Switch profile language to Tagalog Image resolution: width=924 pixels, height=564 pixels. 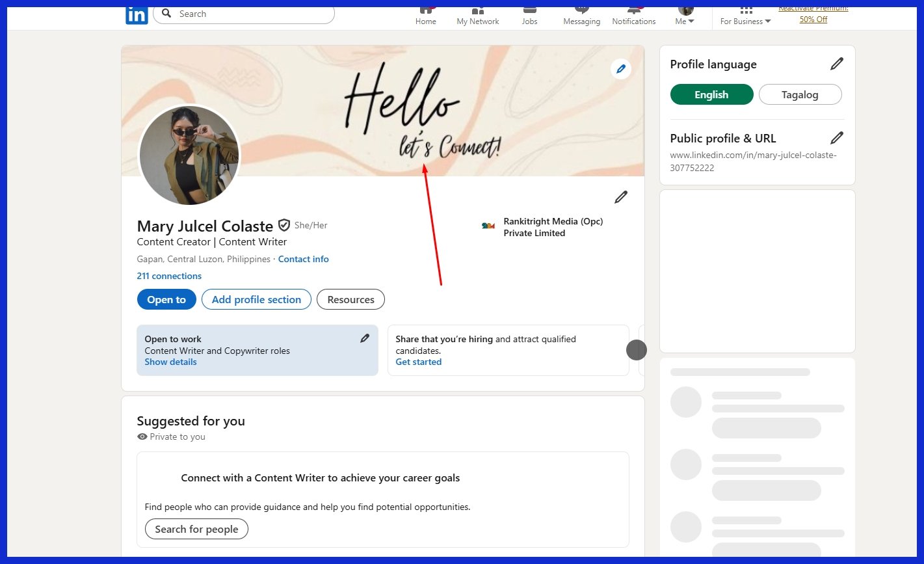800,94
